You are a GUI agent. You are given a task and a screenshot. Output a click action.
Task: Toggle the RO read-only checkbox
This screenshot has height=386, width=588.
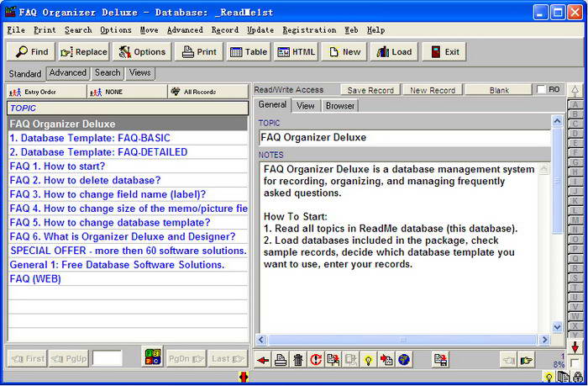click(541, 90)
